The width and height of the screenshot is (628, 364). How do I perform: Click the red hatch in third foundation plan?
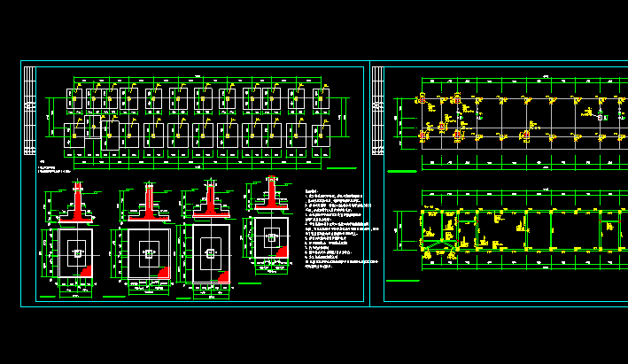pos(221,275)
